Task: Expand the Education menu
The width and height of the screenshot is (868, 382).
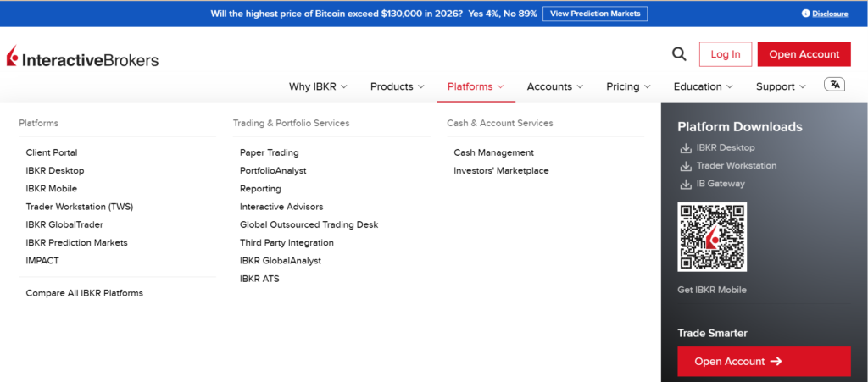Action: tap(703, 86)
